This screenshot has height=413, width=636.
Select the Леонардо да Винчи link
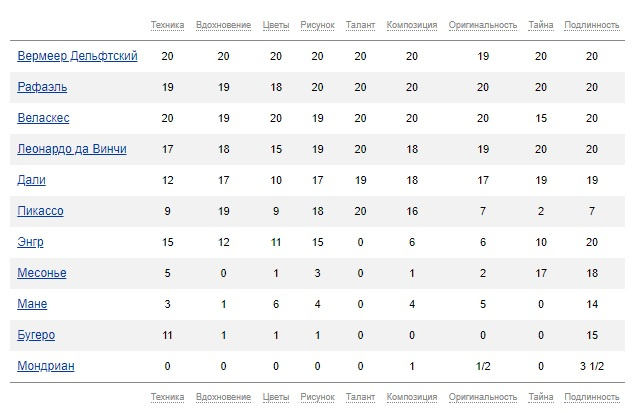coord(72,150)
